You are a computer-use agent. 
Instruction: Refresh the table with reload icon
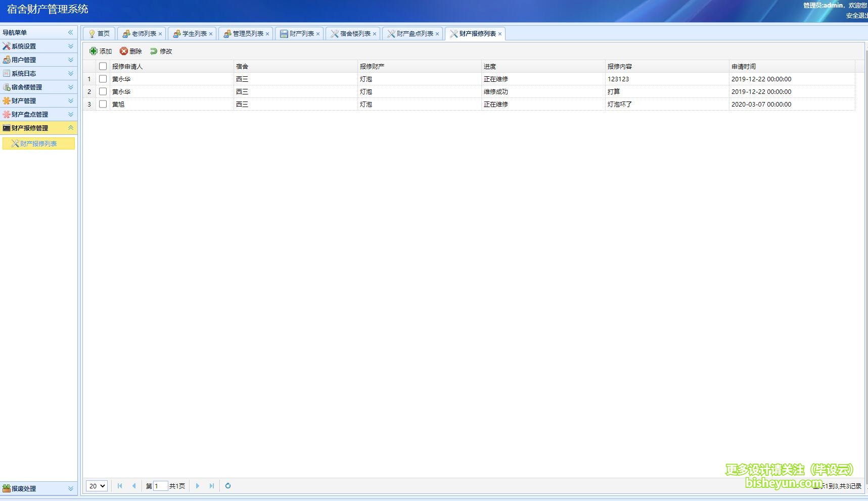coord(228,486)
